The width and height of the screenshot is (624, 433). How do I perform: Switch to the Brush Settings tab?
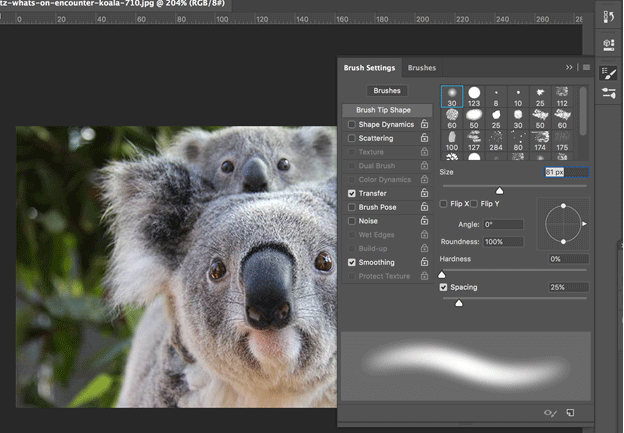(x=369, y=68)
